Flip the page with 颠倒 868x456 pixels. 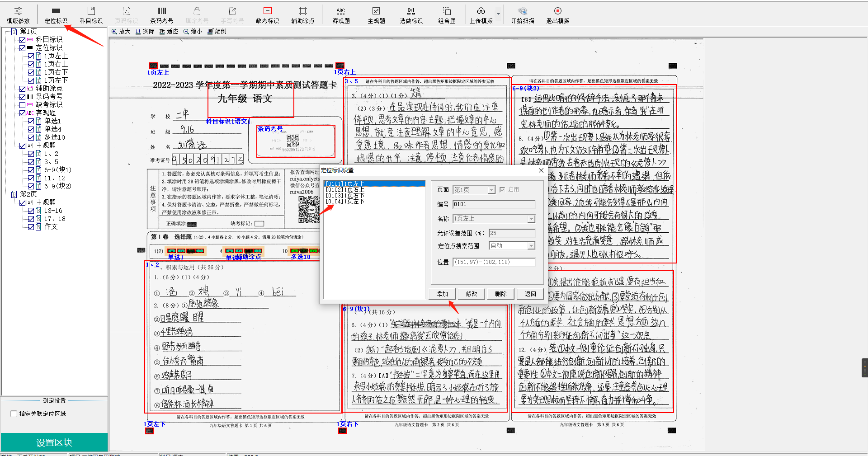click(x=217, y=31)
